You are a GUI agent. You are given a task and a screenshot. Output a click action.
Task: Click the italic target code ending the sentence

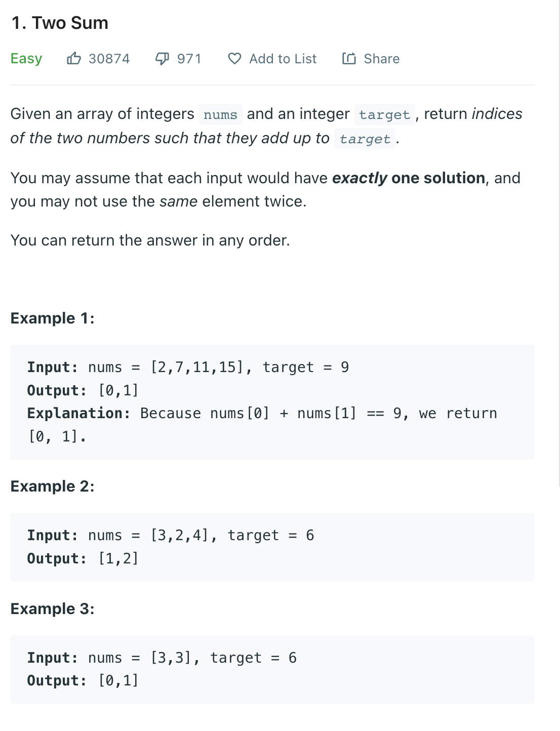click(365, 139)
